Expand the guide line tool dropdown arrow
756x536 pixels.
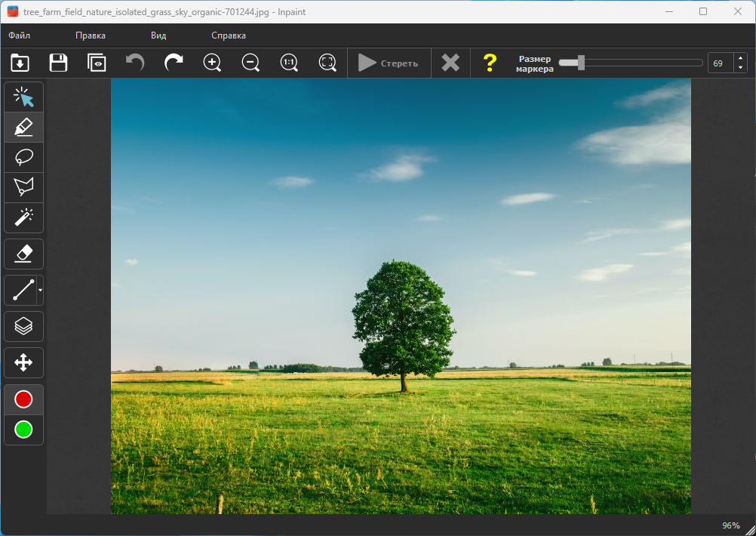[x=40, y=290]
